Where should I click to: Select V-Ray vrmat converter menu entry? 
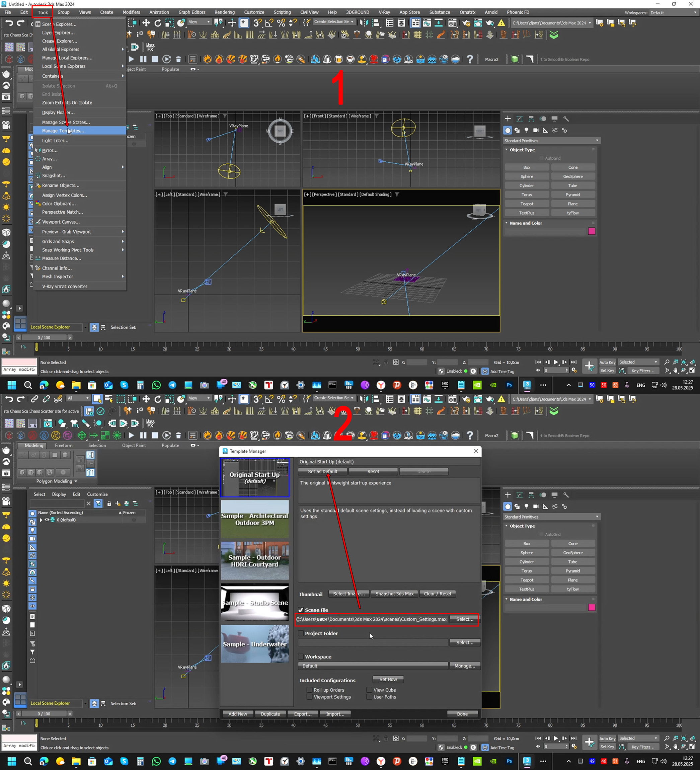tap(80, 287)
